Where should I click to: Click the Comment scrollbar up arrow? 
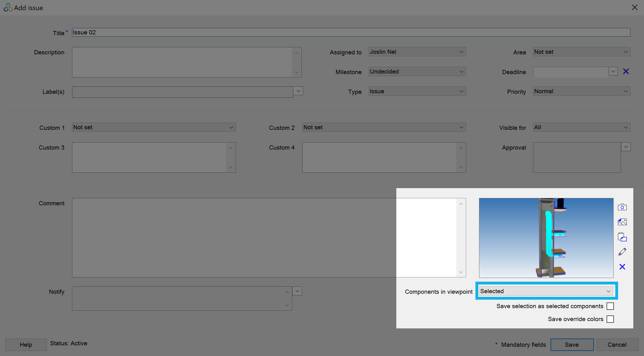(461, 204)
